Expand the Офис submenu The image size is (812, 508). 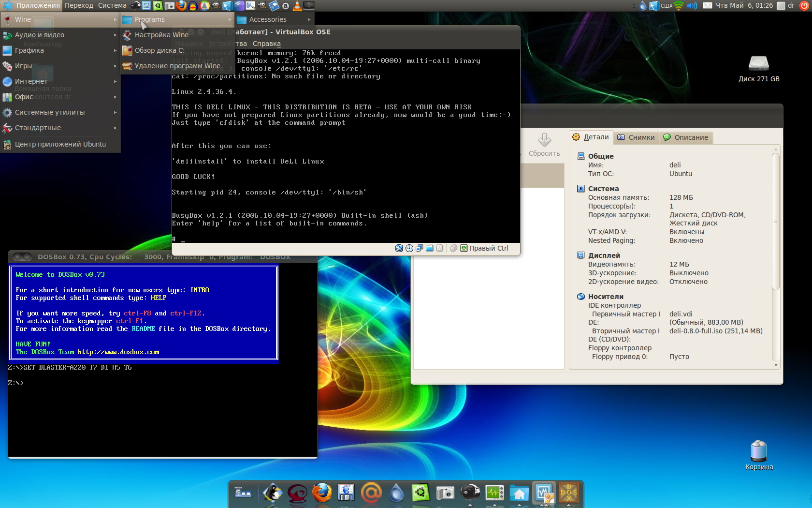tap(60, 97)
